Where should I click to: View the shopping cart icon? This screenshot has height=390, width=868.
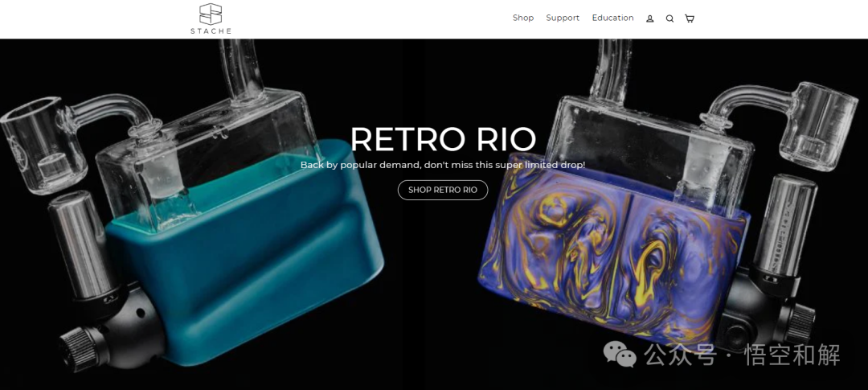[690, 18]
